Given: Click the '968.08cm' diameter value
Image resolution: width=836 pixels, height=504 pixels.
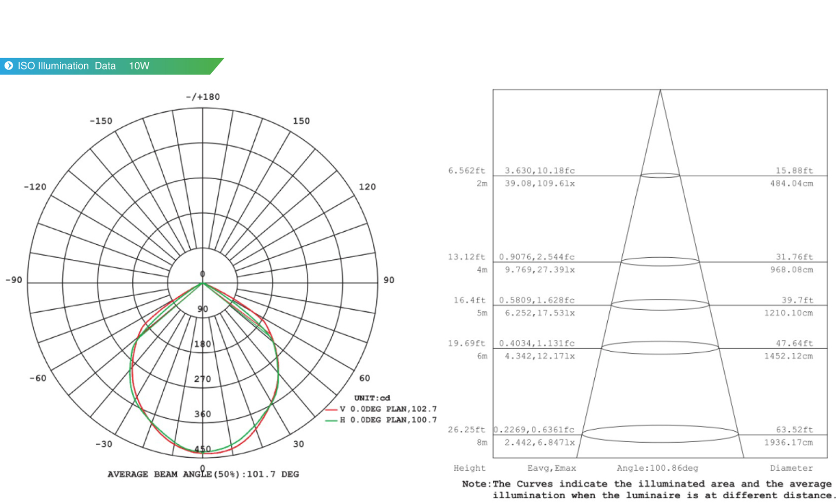Looking at the screenshot, I should coord(792,270).
